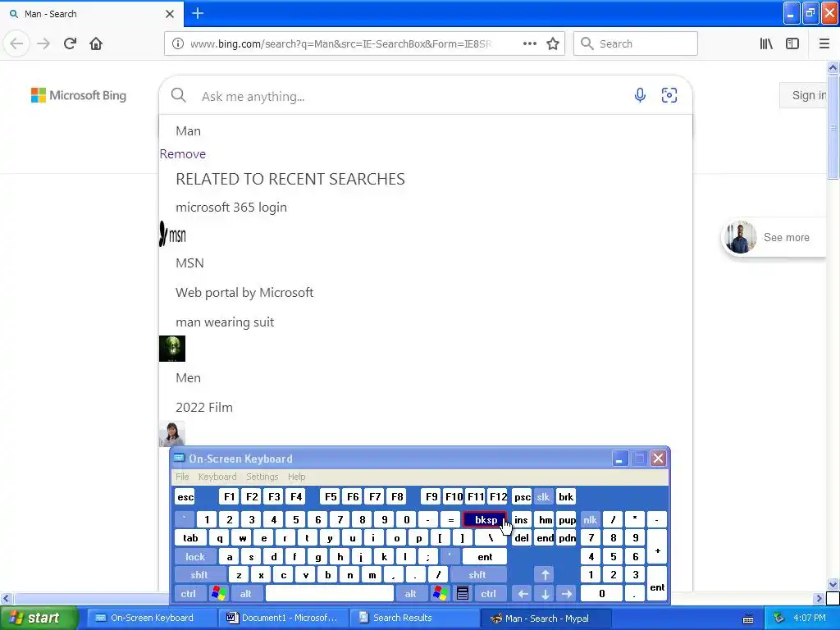Select the Men 2022 Film suggestion
The height and width of the screenshot is (630, 840).
point(204,393)
